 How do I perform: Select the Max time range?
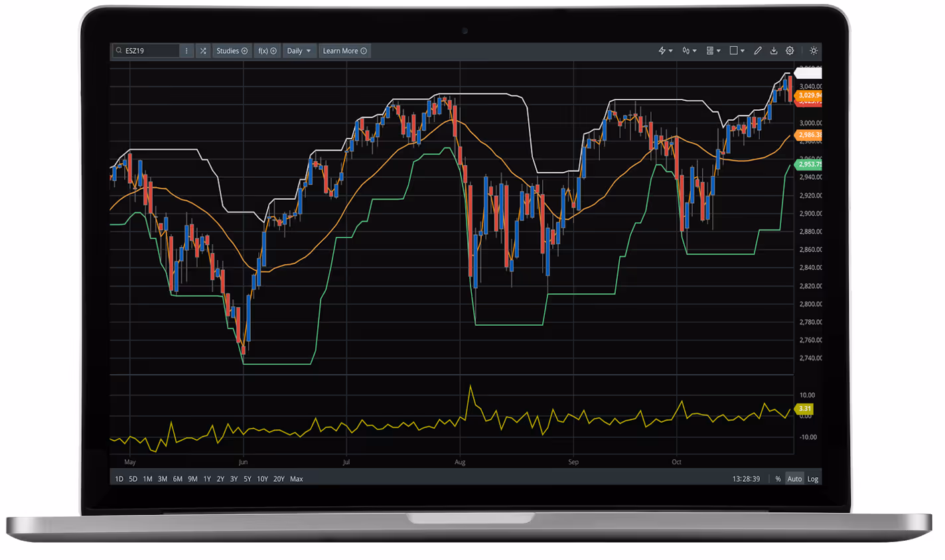pos(297,478)
